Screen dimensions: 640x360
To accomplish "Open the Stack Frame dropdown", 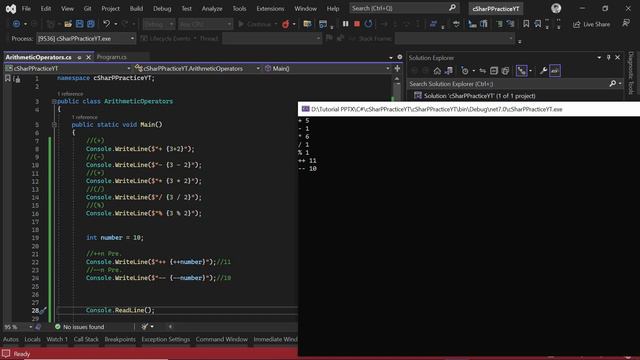I will pos(454,38).
